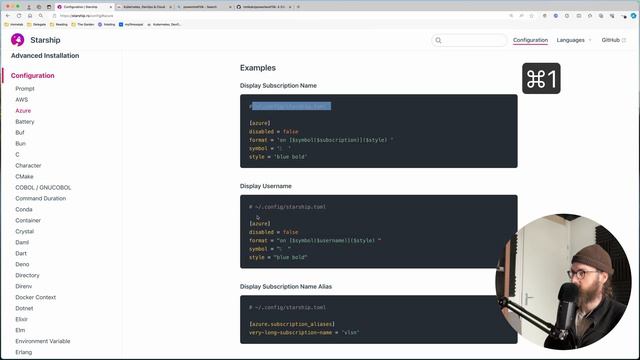Go back with the browser back arrow
Viewport: 640px width, 360px height.
click(x=8, y=16)
